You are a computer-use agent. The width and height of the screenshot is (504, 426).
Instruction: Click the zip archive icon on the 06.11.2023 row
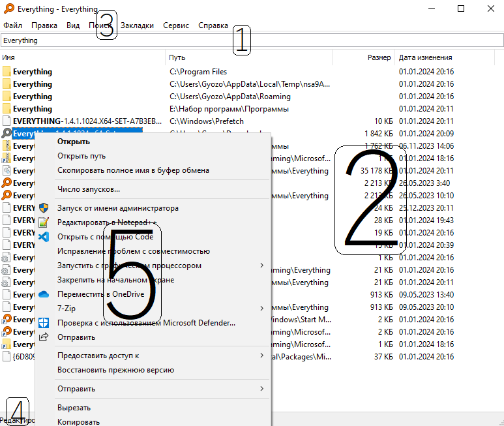click(x=7, y=145)
